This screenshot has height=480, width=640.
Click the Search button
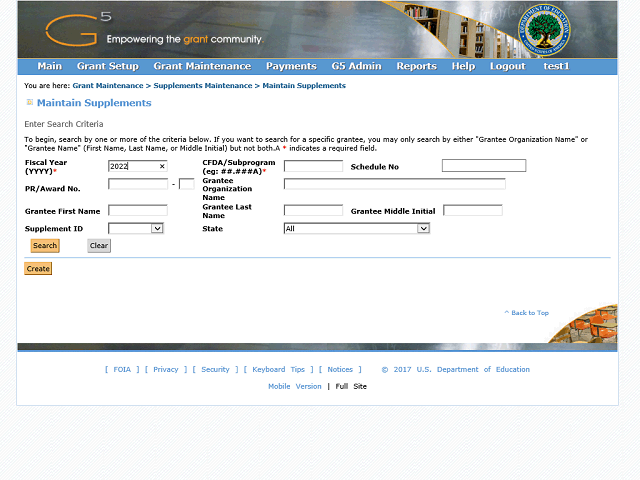pyautogui.click(x=45, y=245)
